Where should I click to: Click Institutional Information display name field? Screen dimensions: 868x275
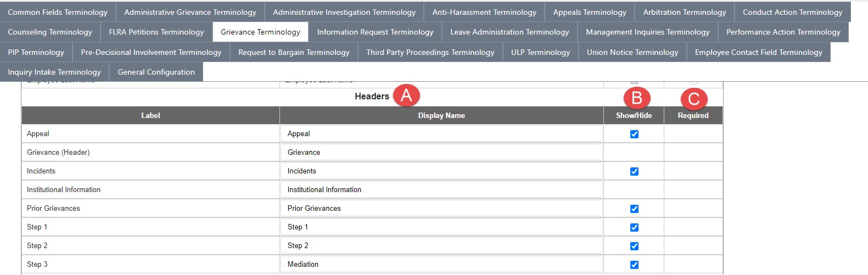(x=441, y=189)
